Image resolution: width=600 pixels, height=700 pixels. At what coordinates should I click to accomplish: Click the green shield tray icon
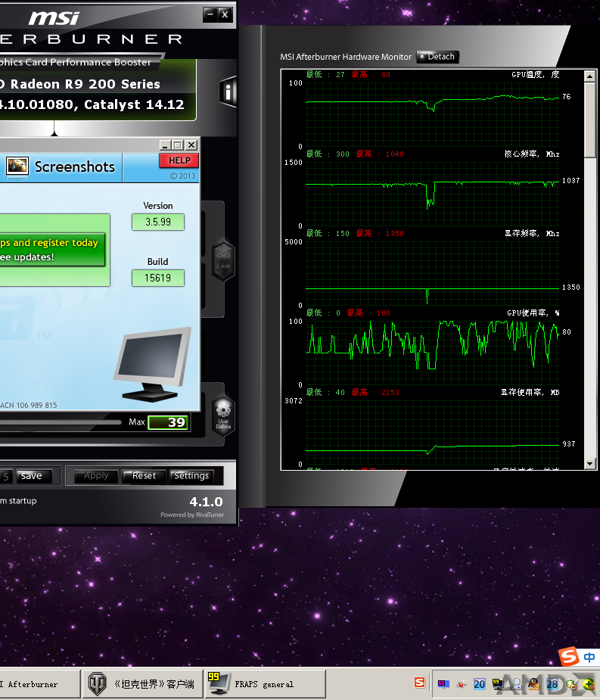point(570,684)
